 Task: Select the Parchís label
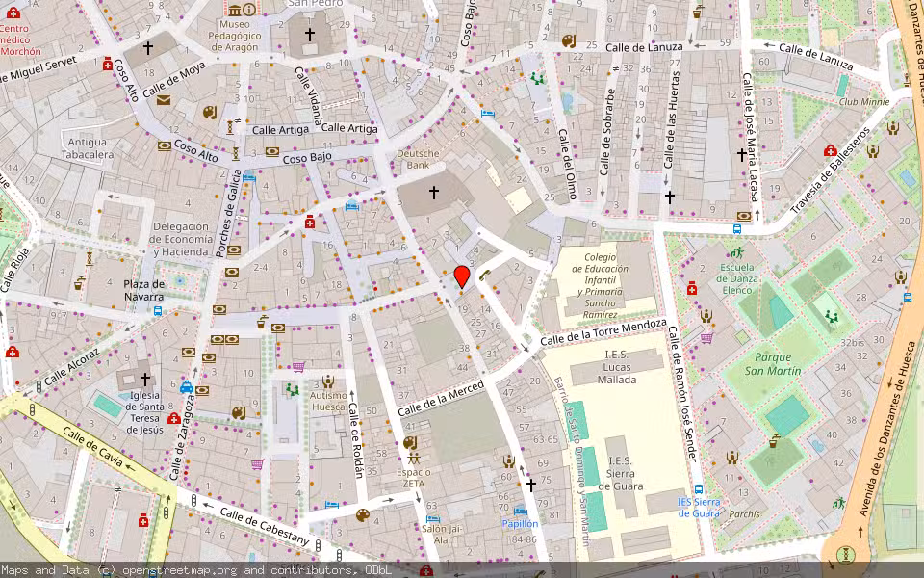[744, 513]
